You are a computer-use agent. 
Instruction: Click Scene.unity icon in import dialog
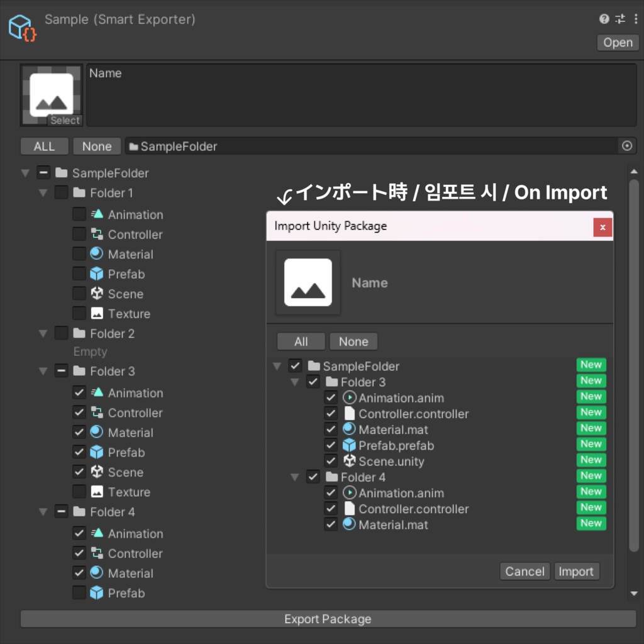349,461
